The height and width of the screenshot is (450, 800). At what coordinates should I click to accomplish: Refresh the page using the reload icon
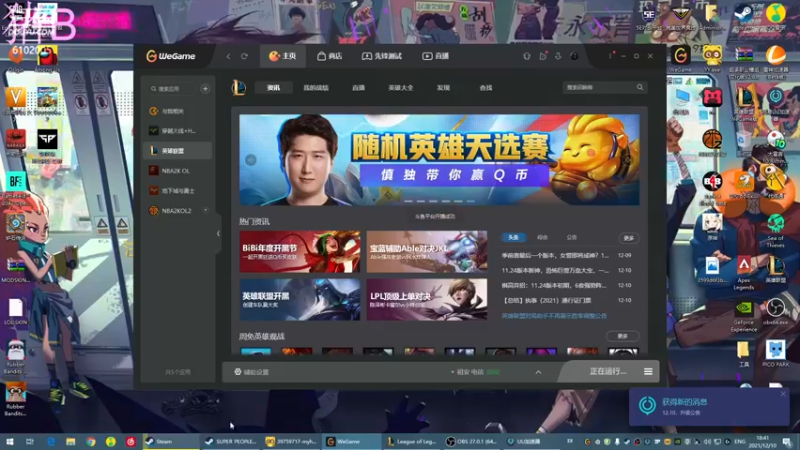244,56
